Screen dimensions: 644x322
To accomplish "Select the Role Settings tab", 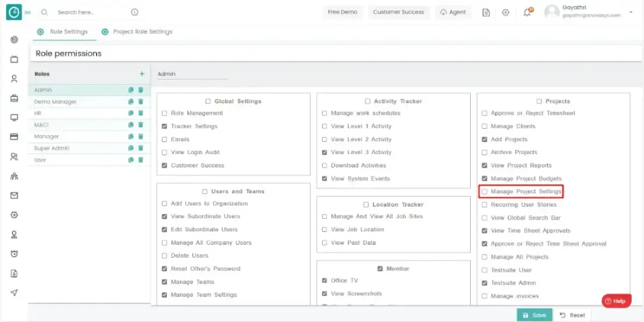I will coord(68,32).
